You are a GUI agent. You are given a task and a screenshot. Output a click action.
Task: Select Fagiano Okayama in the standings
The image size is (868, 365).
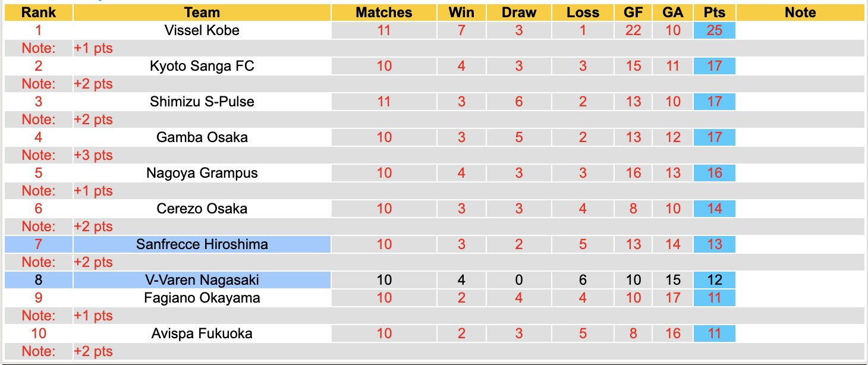point(202,298)
